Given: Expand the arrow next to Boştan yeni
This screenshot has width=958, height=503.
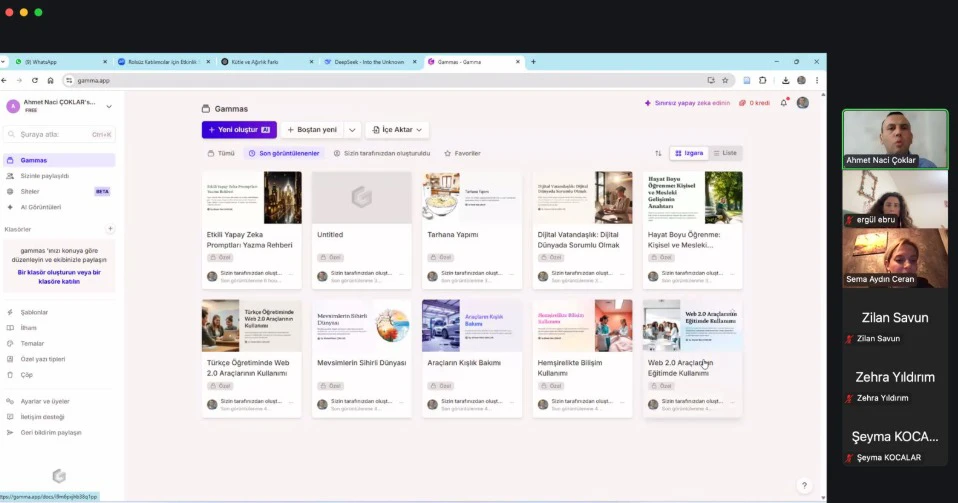Looking at the screenshot, I should pyautogui.click(x=352, y=130).
